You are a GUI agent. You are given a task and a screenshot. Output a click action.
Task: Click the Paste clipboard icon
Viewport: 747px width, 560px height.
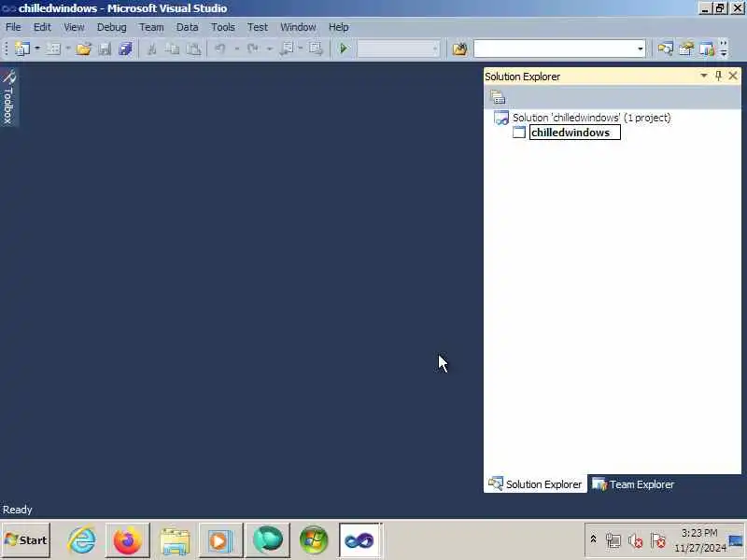point(193,49)
